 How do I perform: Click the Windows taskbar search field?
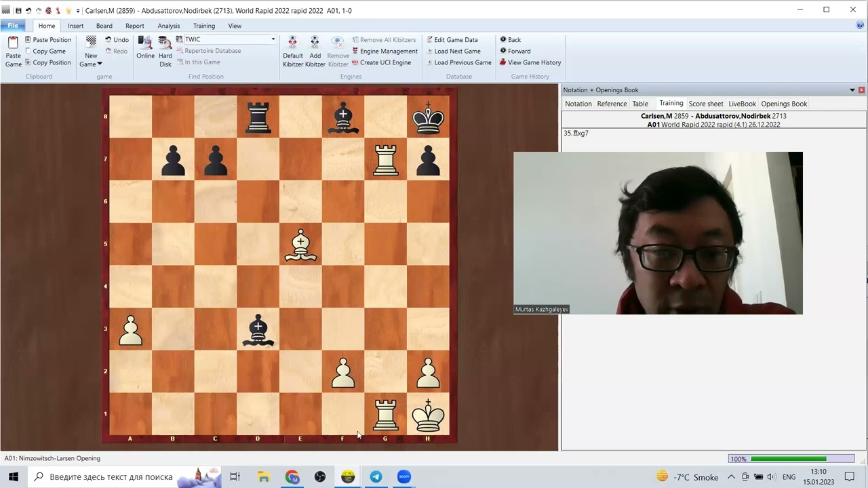[x=125, y=476]
